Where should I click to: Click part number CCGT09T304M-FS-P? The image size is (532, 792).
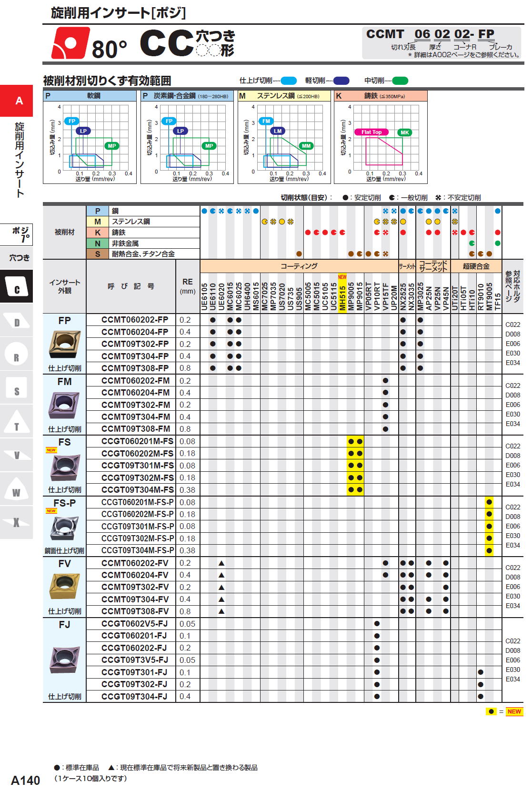138,550
